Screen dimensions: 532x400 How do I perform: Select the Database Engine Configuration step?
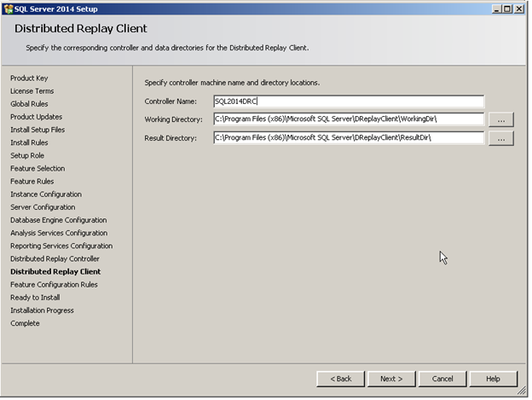click(58, 220)
